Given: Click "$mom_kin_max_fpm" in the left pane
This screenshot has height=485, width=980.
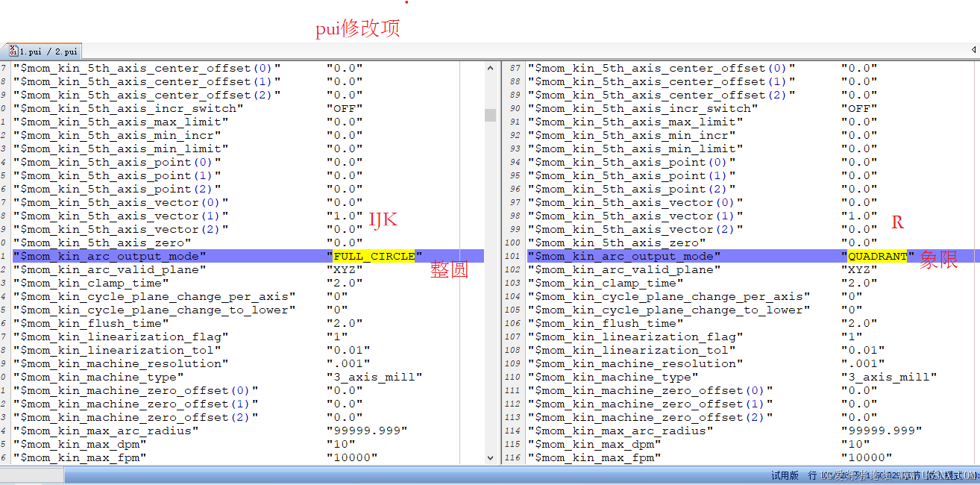Looking at the screenshot, I should click(80, 457).
